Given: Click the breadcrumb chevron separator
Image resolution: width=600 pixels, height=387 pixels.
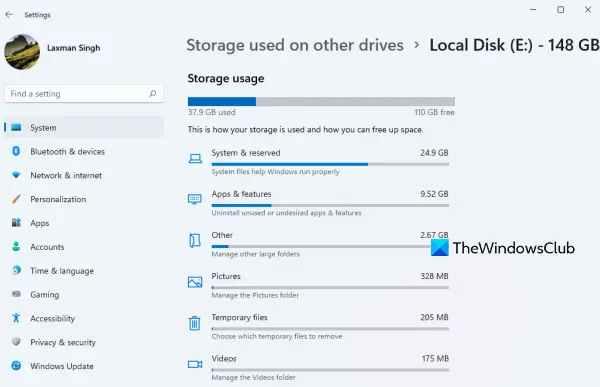Looking at the screenshot, I should pos(417,45).
